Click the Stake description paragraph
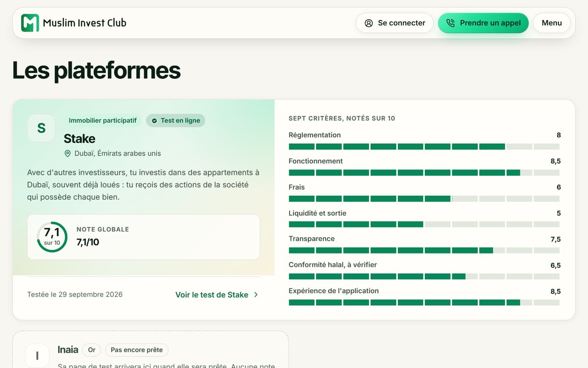Image resolution: width=588 pixels, height=368 pixels. coord(144,185)
